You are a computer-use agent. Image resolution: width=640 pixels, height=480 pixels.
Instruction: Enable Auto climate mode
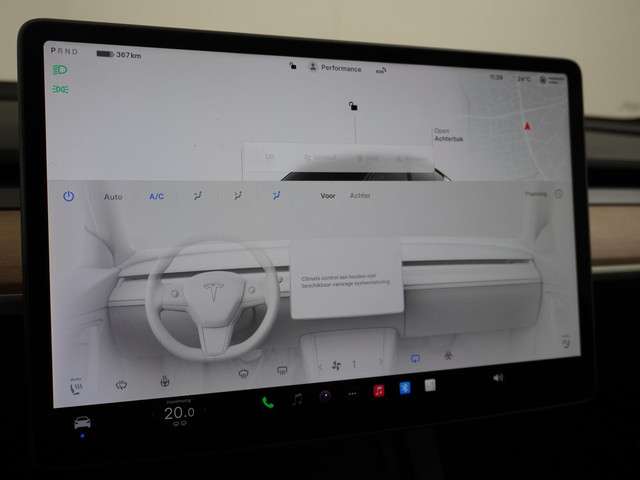pyautogui.click(x=113, y=197)
